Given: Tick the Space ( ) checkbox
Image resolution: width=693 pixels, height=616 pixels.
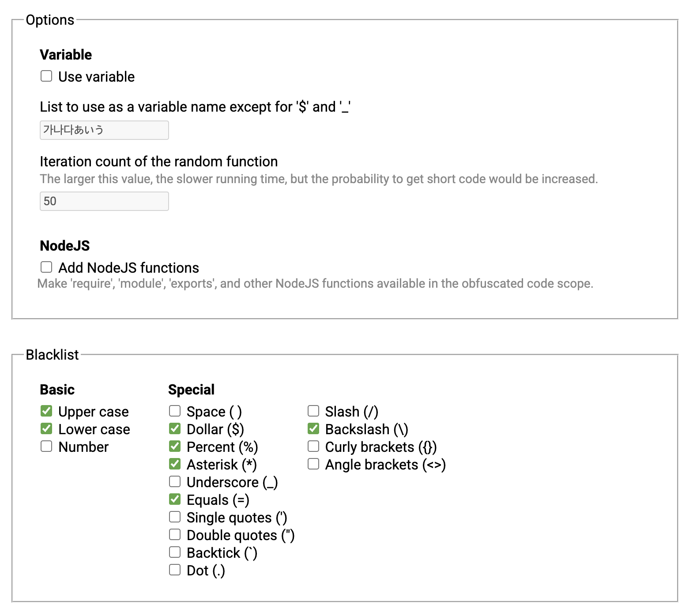Looking at the screenshot, I should coord(175,411).
